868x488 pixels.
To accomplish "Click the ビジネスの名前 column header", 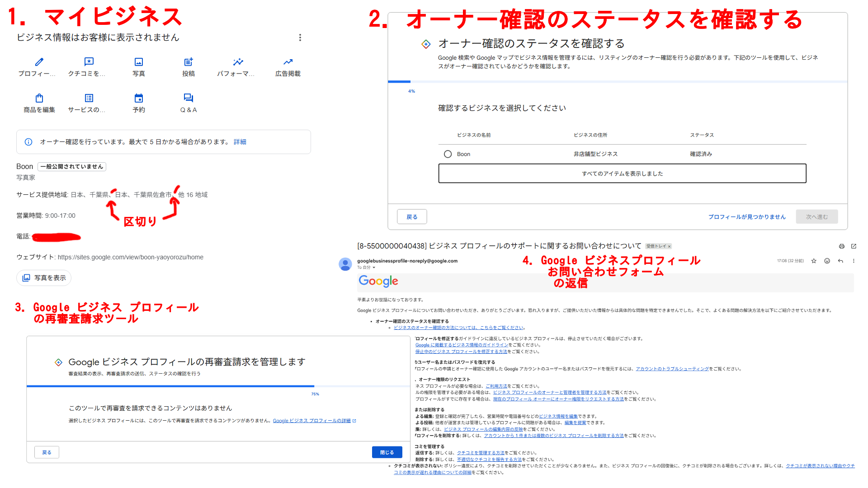I will tap(474, 135).
